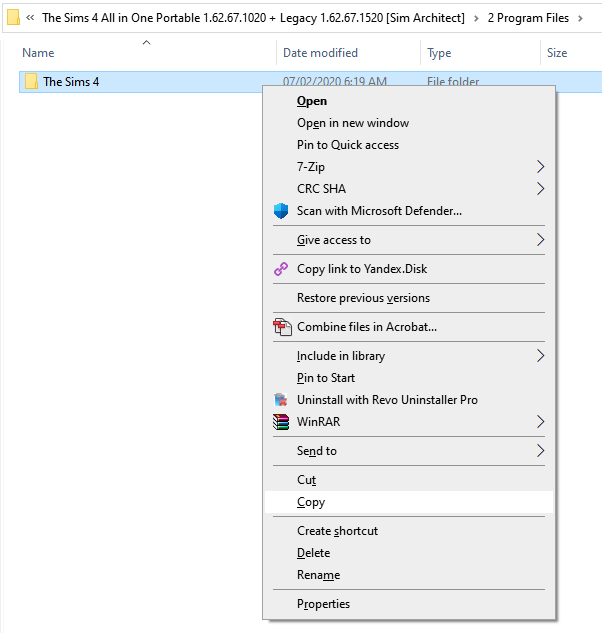The height and width of the screenshot is (633, 602).
Task: Select Rename in the context menu
Action: point(409,575)
